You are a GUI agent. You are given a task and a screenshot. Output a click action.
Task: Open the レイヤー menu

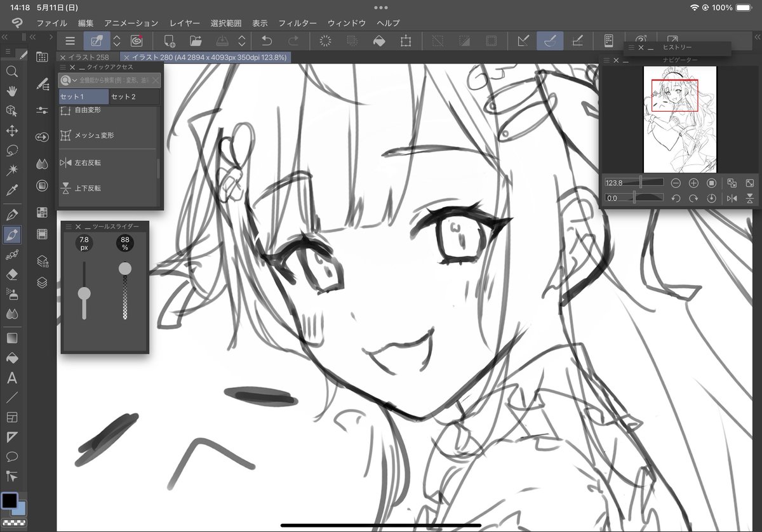185,23
